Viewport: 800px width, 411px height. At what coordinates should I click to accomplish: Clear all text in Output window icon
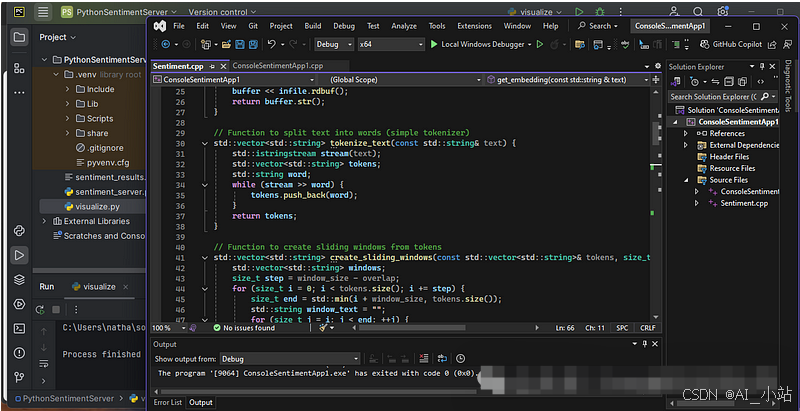(x=423, y=358)
